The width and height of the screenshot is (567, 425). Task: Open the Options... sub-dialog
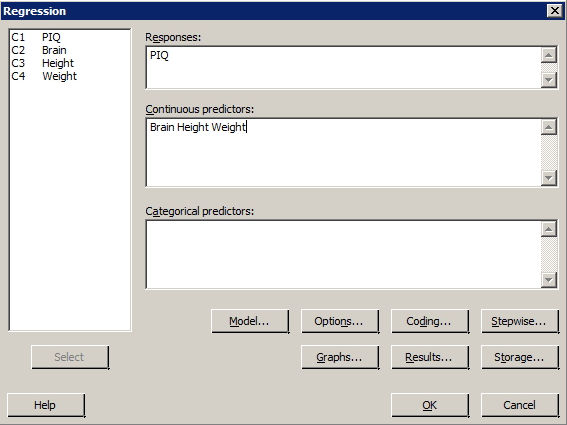(340, 321)
